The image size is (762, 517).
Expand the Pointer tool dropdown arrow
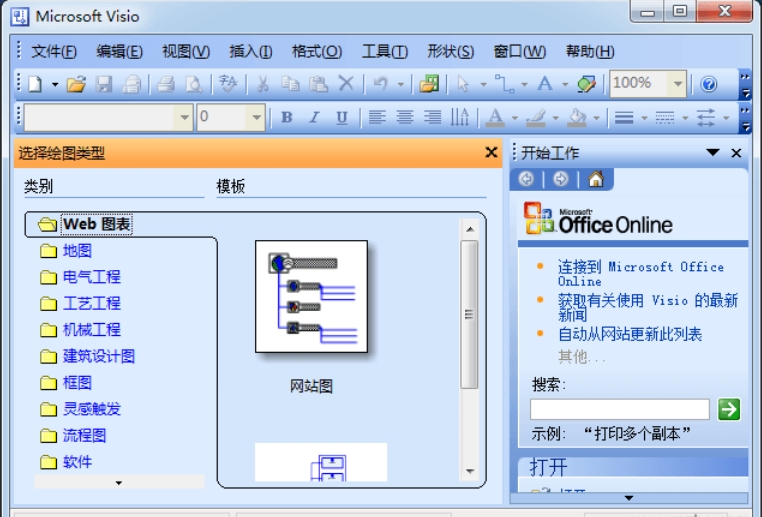[483, 85]
